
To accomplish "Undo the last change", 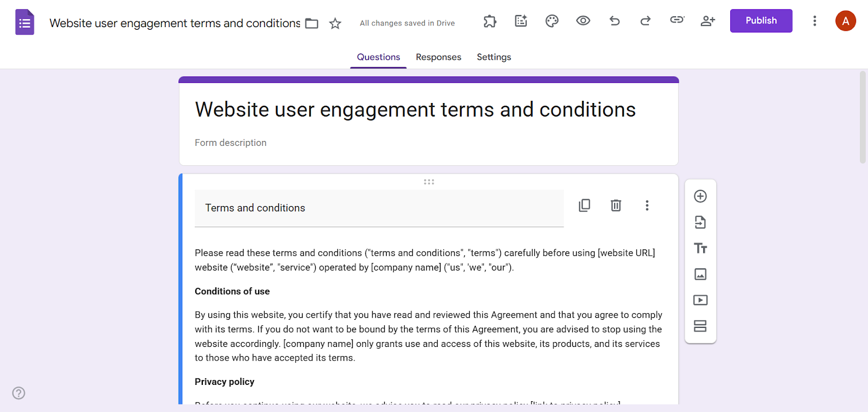I will (614, 21).
